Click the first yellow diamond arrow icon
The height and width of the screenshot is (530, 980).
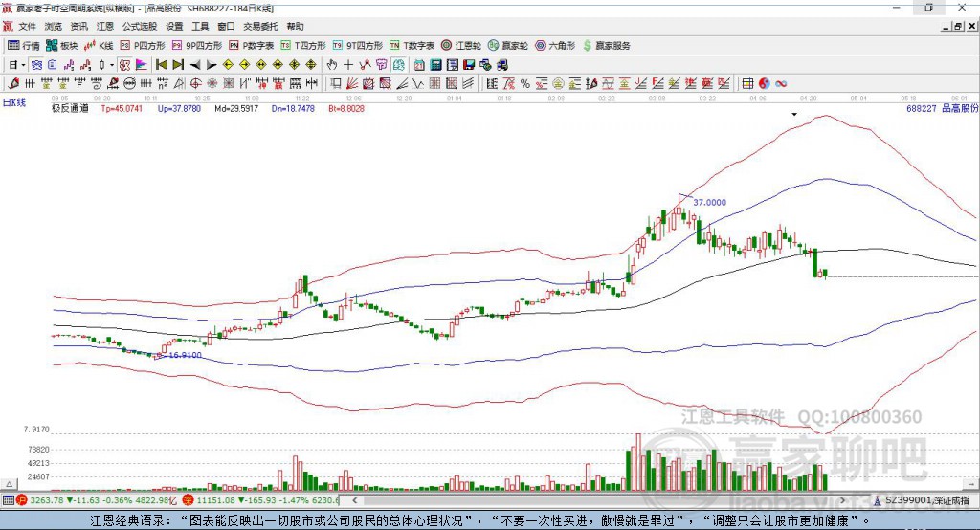[x=228, y=65]
